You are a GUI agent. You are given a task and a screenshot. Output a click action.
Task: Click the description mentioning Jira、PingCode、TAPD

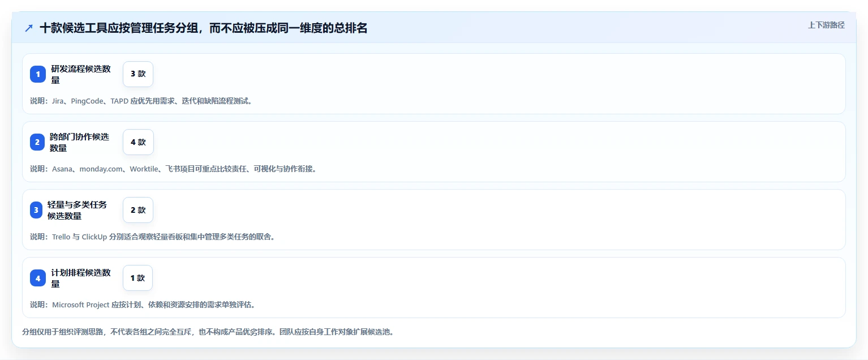[141, 101]
